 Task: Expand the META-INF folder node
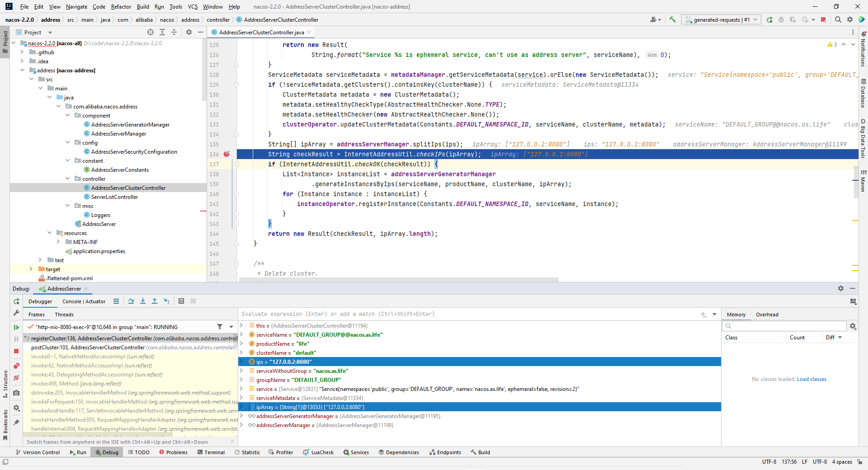[x=58, y=242]
